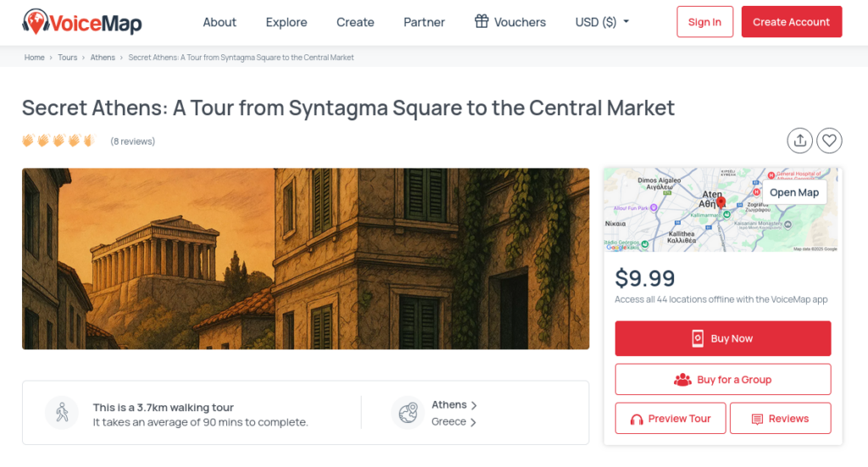Click the walking tour person icon
868x467 pixels.
[x=62, y=413]
